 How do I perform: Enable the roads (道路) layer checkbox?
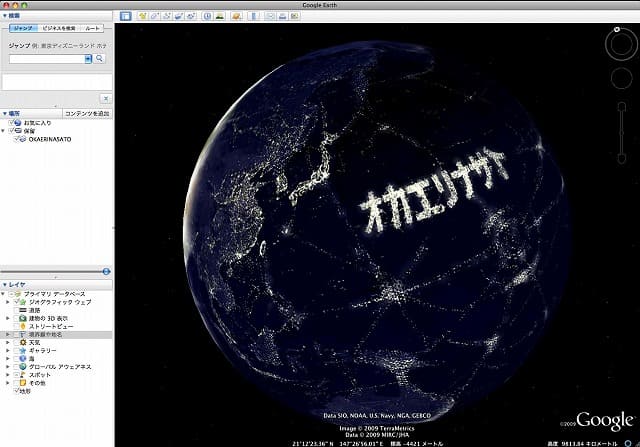pos(16,310)
